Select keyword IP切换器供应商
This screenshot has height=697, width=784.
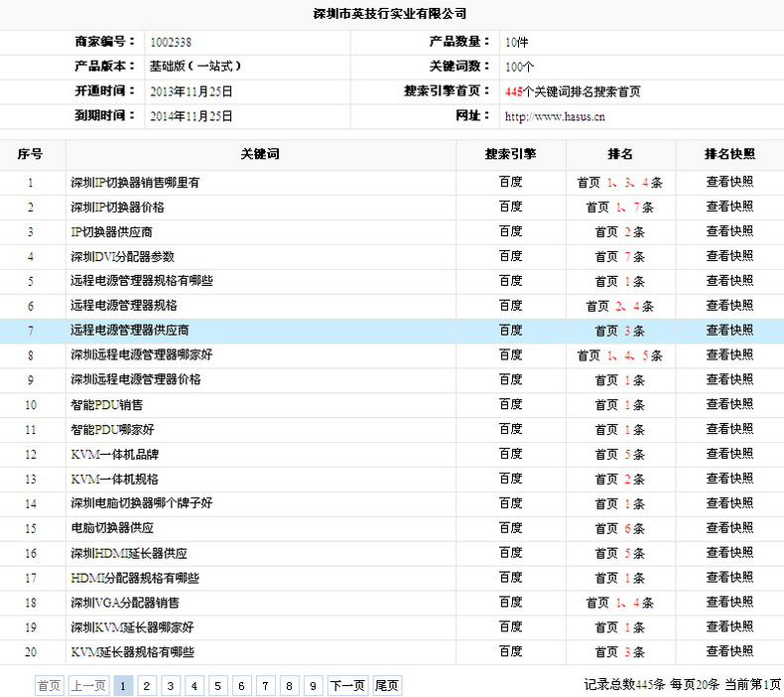(x=111, y=231)
